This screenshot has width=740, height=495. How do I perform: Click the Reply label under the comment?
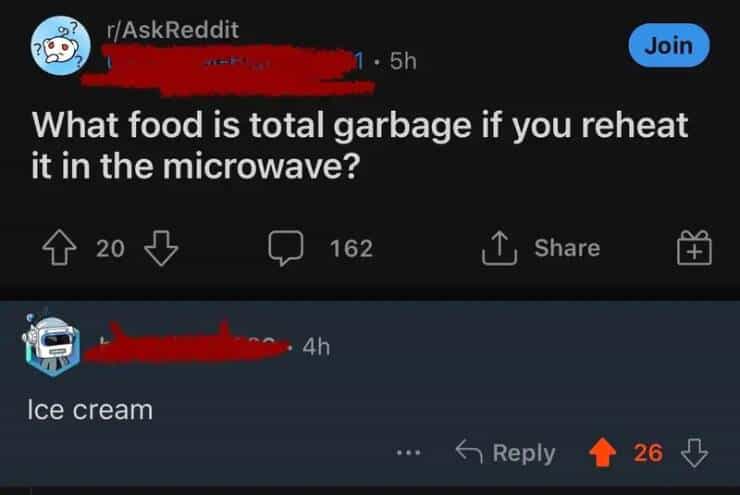[524, 453]
